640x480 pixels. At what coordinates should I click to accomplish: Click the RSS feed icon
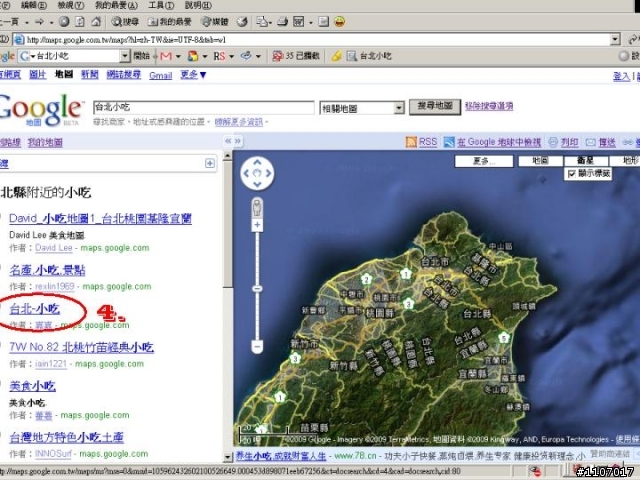(x=411, y=142)
